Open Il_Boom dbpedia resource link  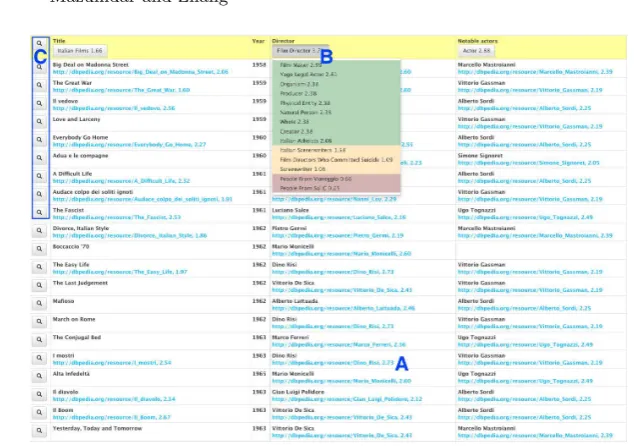(x=112, y=417)
